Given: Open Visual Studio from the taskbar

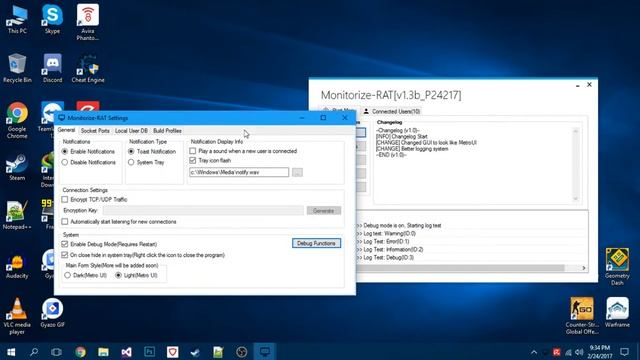Looking at the screenshot, I should click(x=126, y=352).
